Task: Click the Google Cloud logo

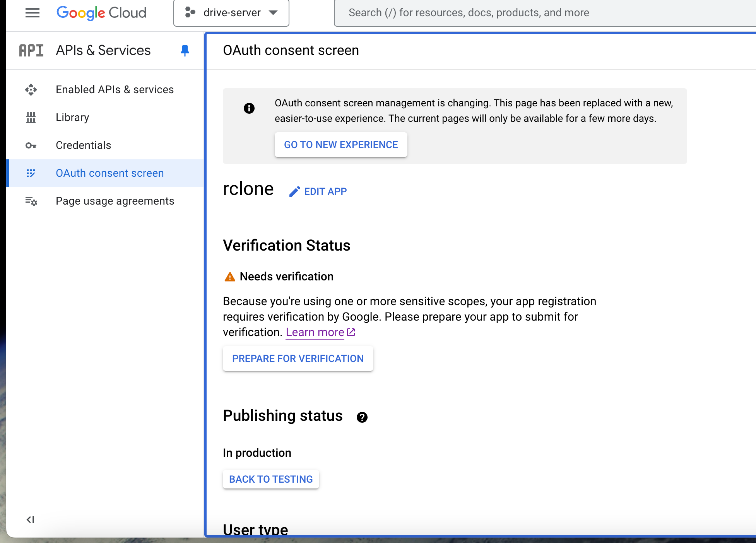Action: (x=101, y=13)
